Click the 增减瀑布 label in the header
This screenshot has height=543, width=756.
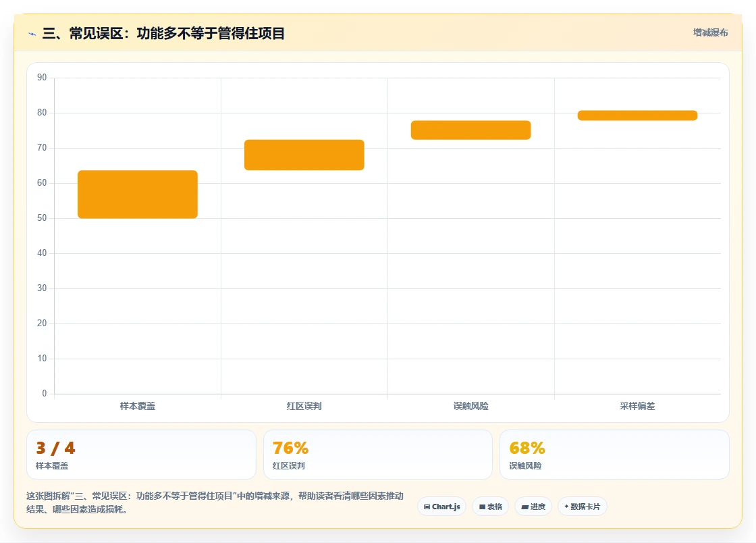(710, 33)
